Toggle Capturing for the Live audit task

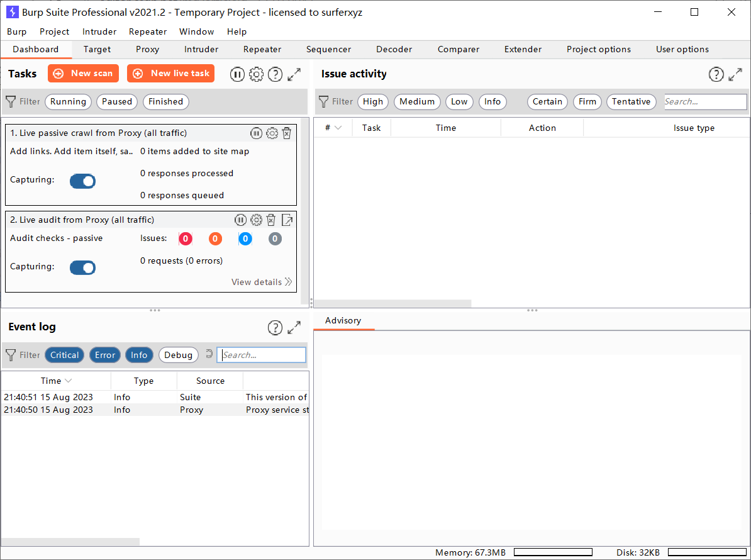(82, 268)
